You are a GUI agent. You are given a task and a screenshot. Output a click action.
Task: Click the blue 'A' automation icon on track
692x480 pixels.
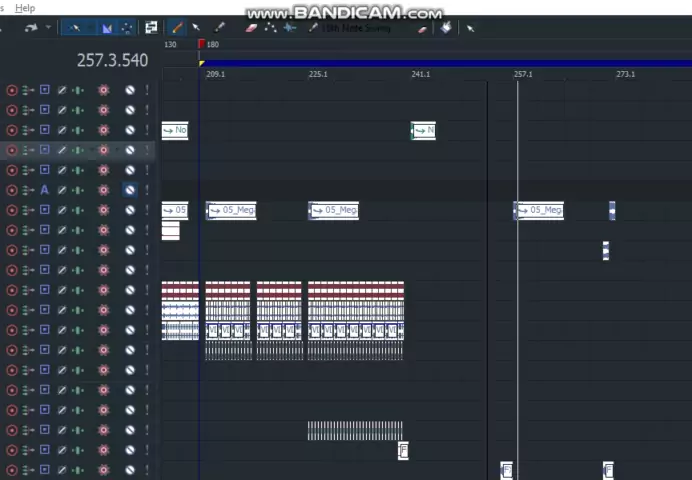[x=44, y=190]
